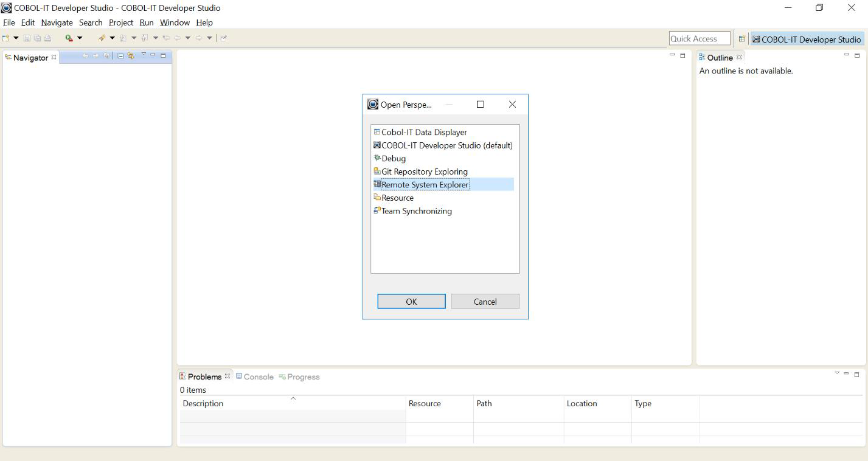
Task: Open a new file with the New wizard icon
Action: click(5, 38)
